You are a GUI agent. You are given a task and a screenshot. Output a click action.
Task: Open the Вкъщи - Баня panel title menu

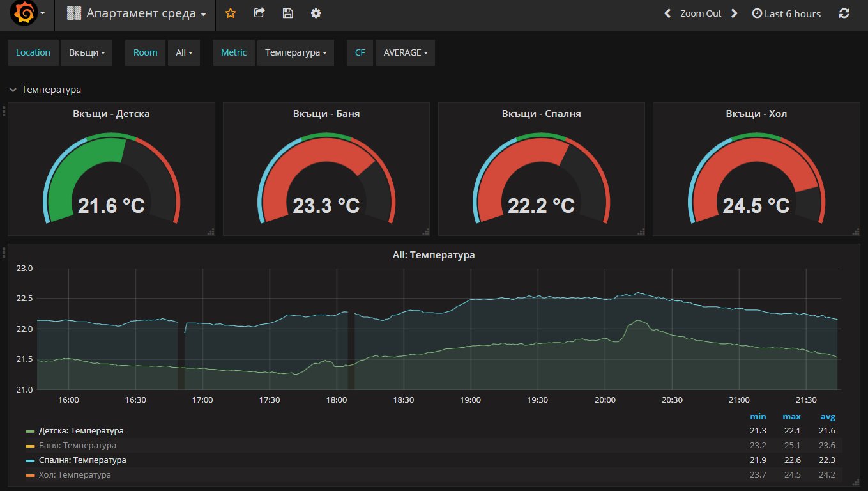click(x=326, y=114)
